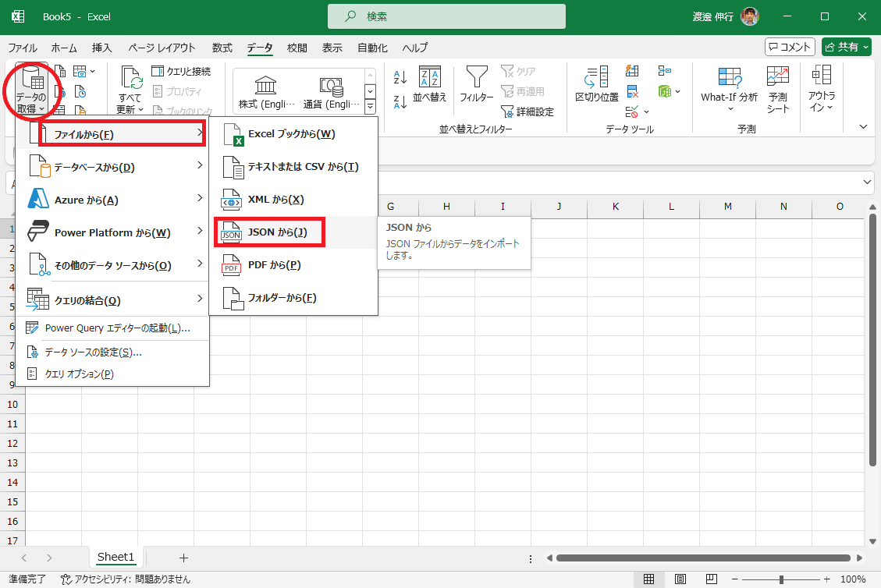This screenshot has width=881, height=588.
Task: Open the ファイル tab
Action: click(23, 48)
